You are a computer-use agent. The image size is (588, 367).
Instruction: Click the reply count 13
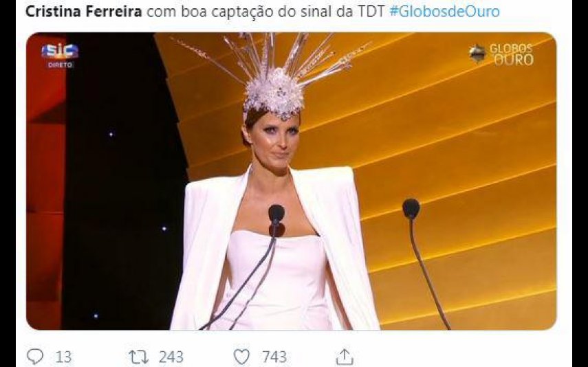63,357
